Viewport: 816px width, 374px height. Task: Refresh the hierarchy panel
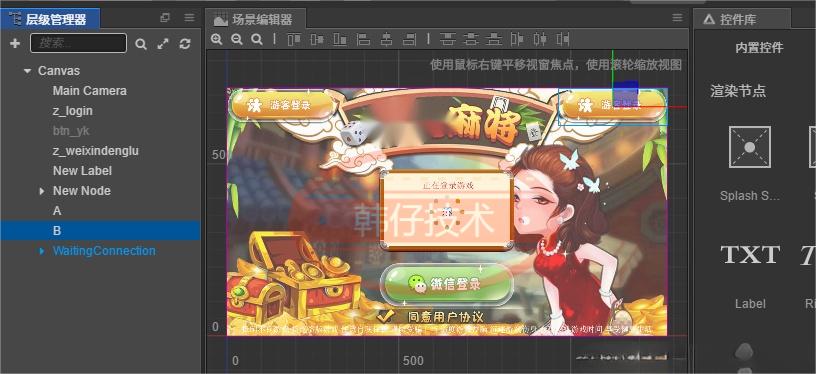185,44
